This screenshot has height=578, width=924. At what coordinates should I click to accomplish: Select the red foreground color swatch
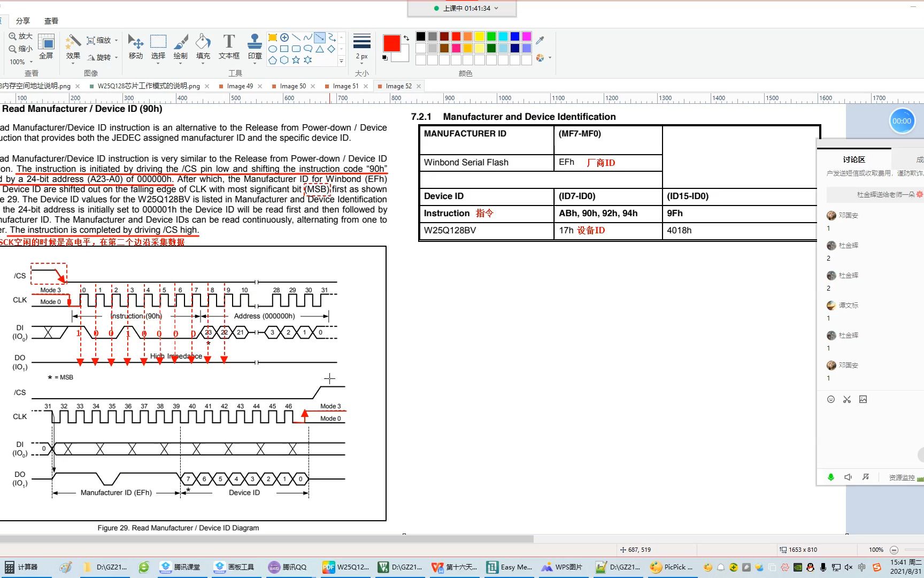pyautogui.click(x=391, y=43)
